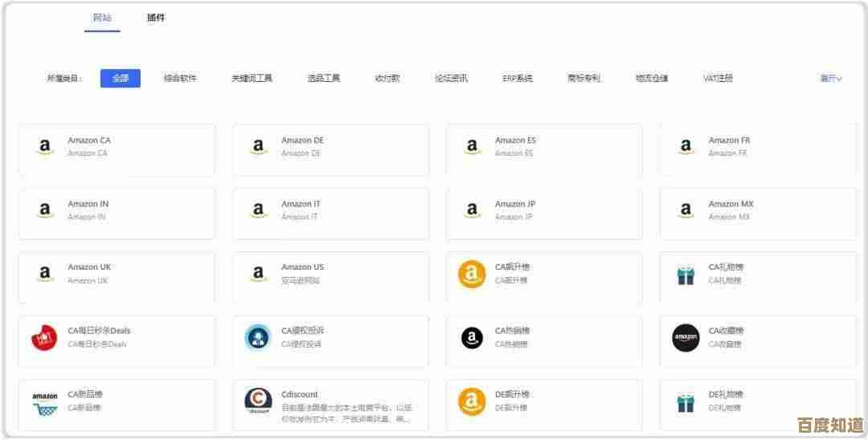Choose the 选品工具 category filter
This screenshot has height=440, width=868.
click(323, 79)
